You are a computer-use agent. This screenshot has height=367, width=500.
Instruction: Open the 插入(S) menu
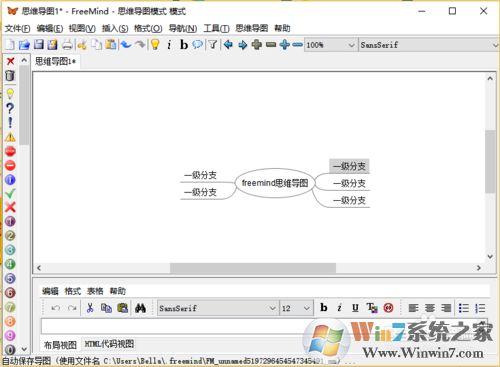point(115,29)
